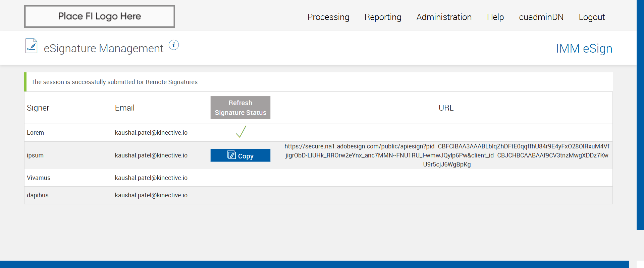Click the email address in dapibus row
Viewport: 644px width, 268px height.
151,195
